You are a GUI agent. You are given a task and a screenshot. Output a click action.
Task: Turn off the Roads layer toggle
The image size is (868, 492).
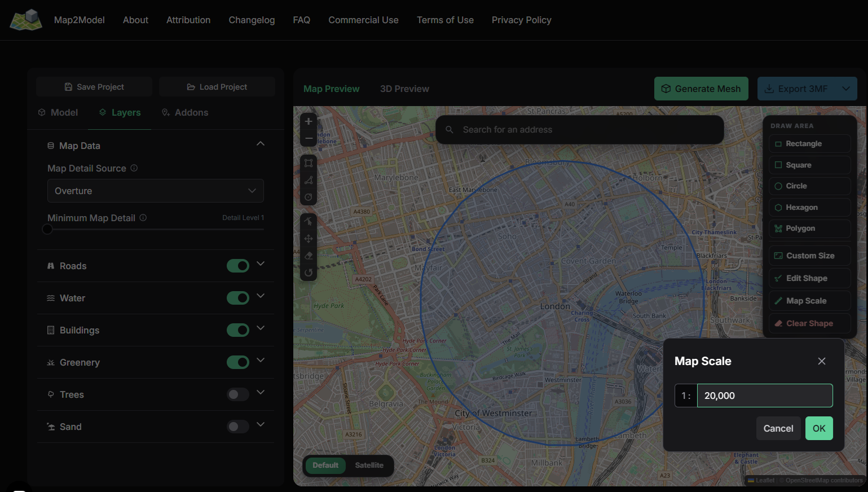pyautogui.click(x=238, y=266)
